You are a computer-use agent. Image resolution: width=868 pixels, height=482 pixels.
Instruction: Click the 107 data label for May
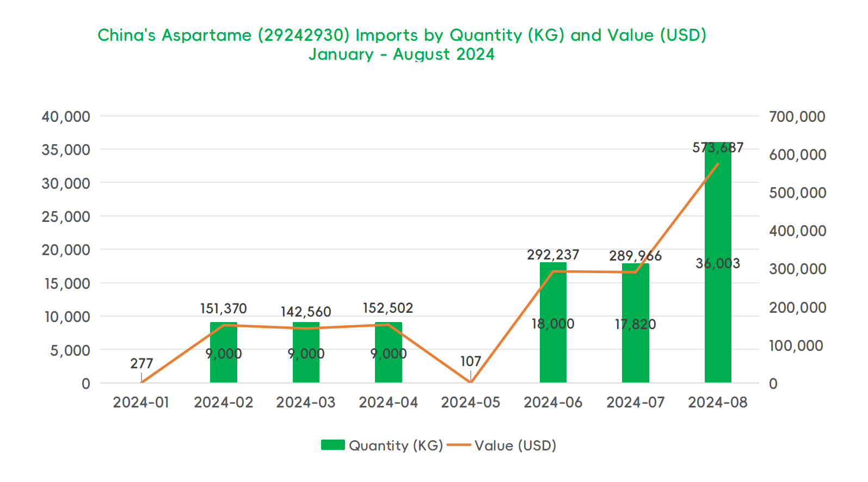[x=471, y=361]
